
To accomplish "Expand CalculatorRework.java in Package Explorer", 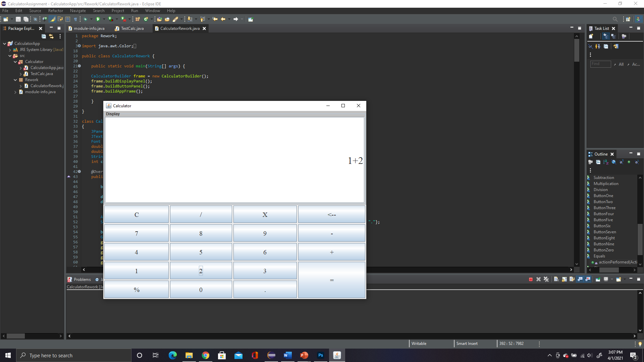I will pyautogui.click(x=21, y=86).
